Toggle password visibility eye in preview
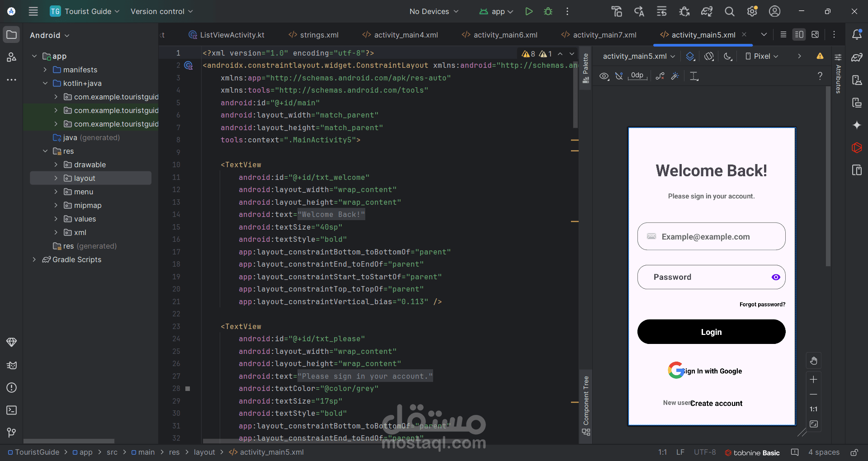This screenshot has width=868, height=461. pos(776,277)
